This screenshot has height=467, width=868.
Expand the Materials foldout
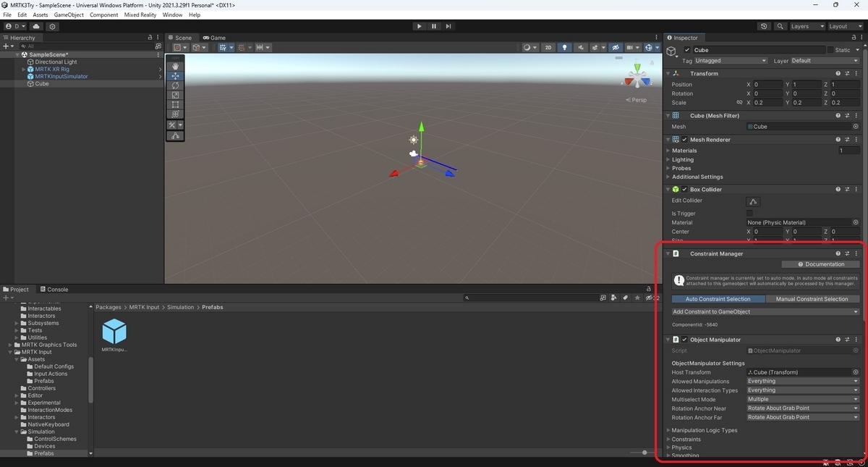(668, 151)
